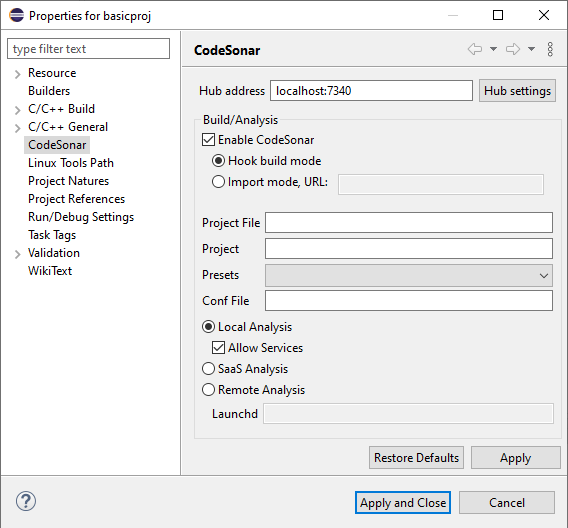The height and width of the screenshot is (528, 568).
Task: Select Project Natures page
Action: coord(68,181)
